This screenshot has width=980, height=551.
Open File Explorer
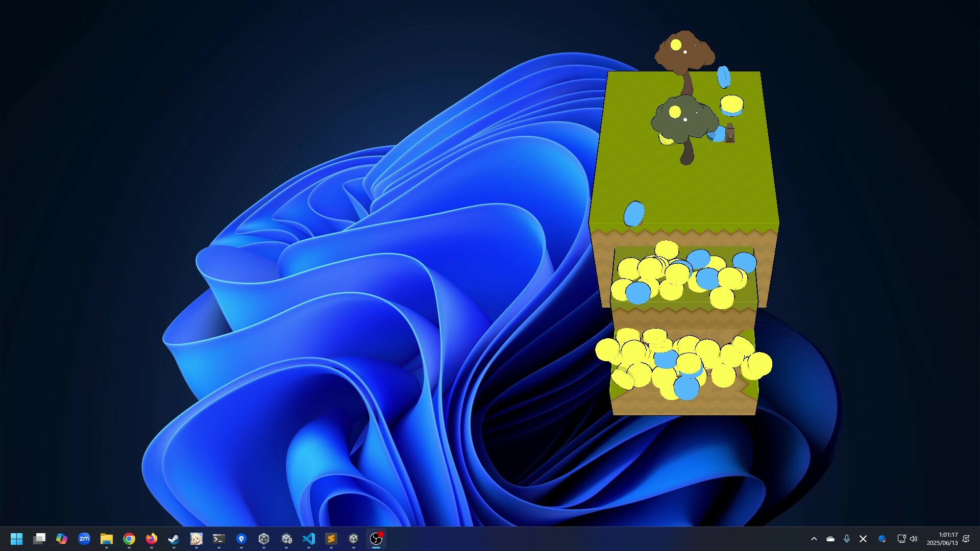106,538
